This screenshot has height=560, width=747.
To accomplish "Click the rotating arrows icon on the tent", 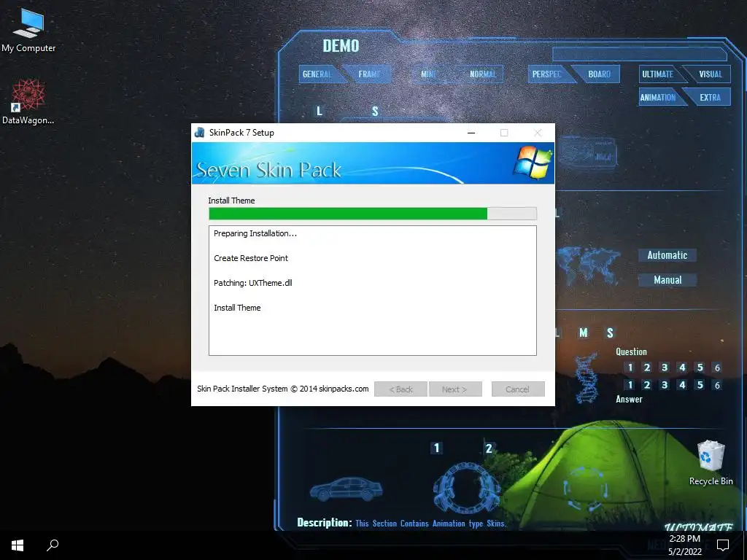I will [586, 489].
